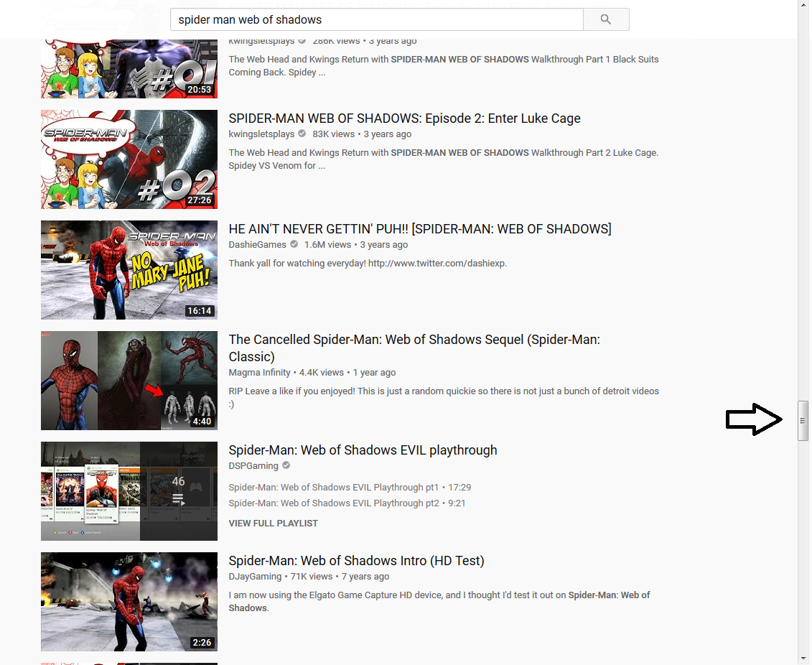Open Magma Infinity thumbnail with 4:40 duration

[129, 381]
